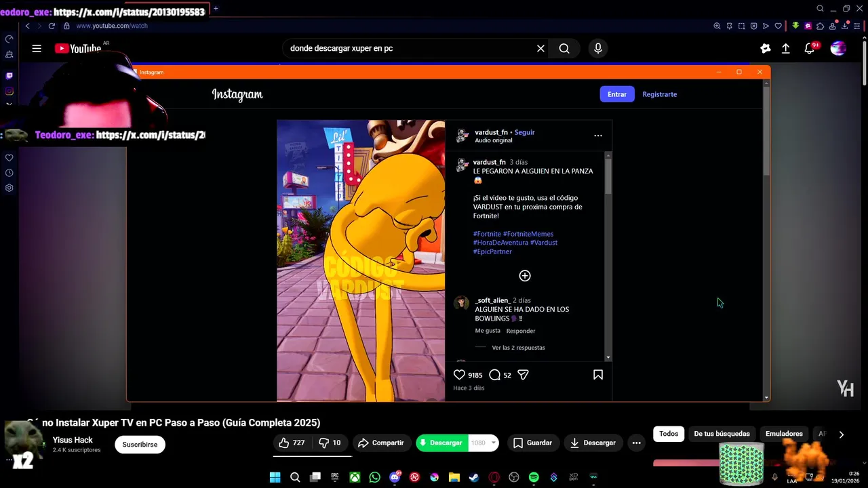Share the video with Compartir
Screen dimensions: 868x488
tap(381, 443)
